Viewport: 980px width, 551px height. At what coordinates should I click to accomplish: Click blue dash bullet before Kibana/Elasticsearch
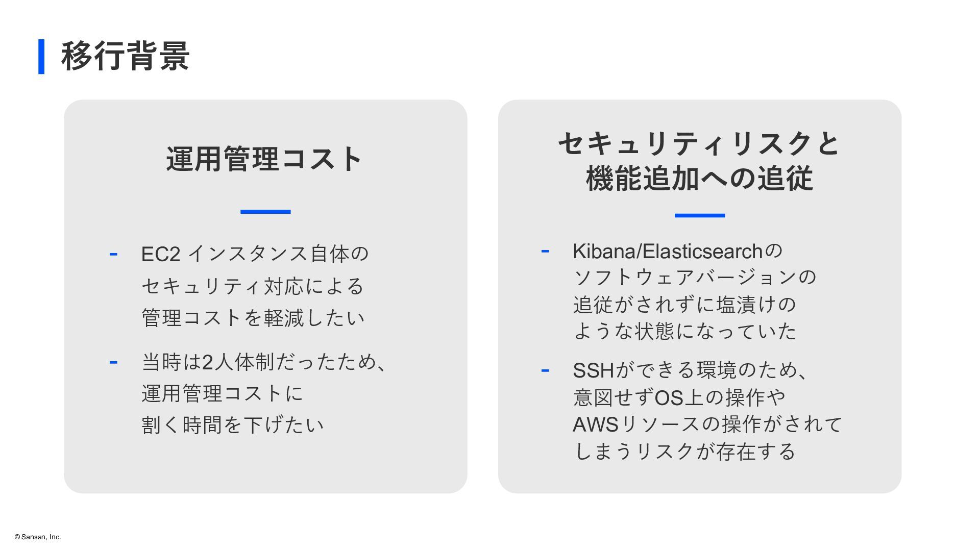[545, 251]
